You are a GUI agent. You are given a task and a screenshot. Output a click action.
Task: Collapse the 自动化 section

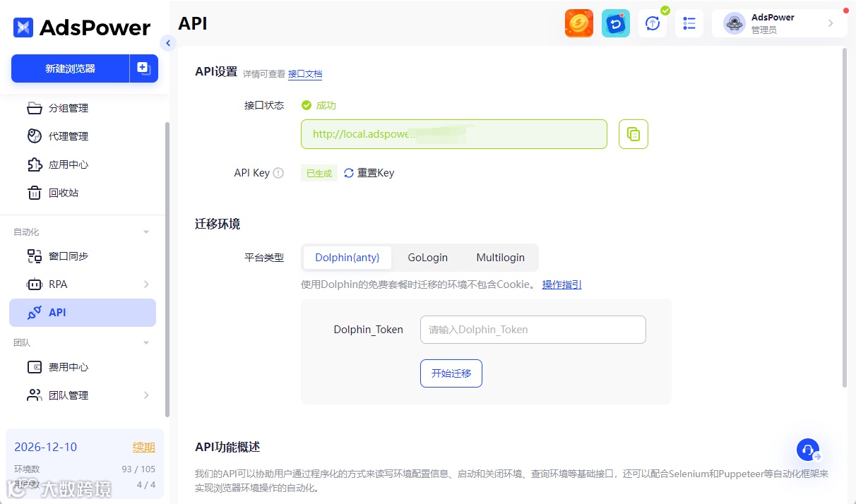146,232
